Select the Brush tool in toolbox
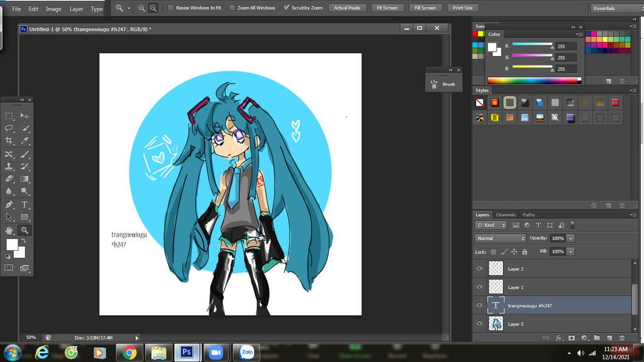The width and height of the screenshot is (644, 362). click(25, 155)
